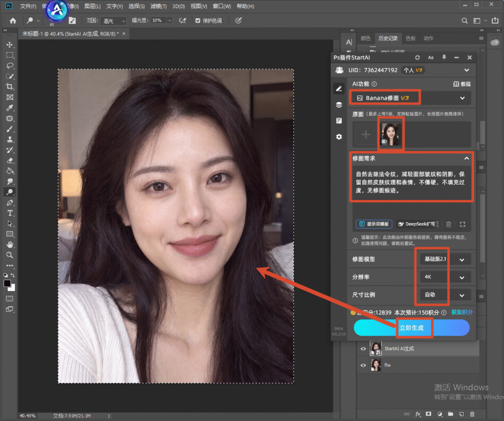Select the Lasso tool
This screenshot has width=504, height=421.
[10, 65]
